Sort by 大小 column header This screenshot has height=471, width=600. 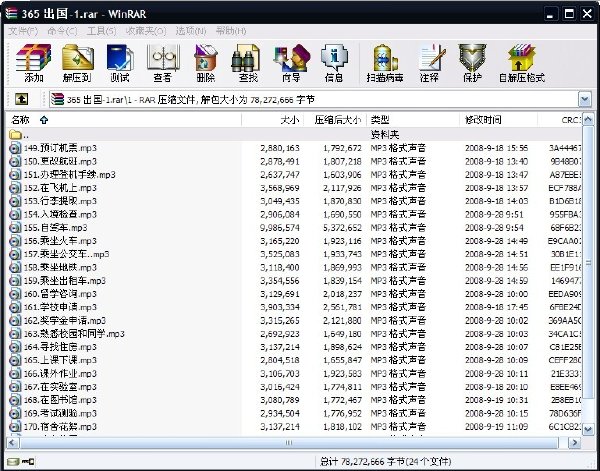272,120
